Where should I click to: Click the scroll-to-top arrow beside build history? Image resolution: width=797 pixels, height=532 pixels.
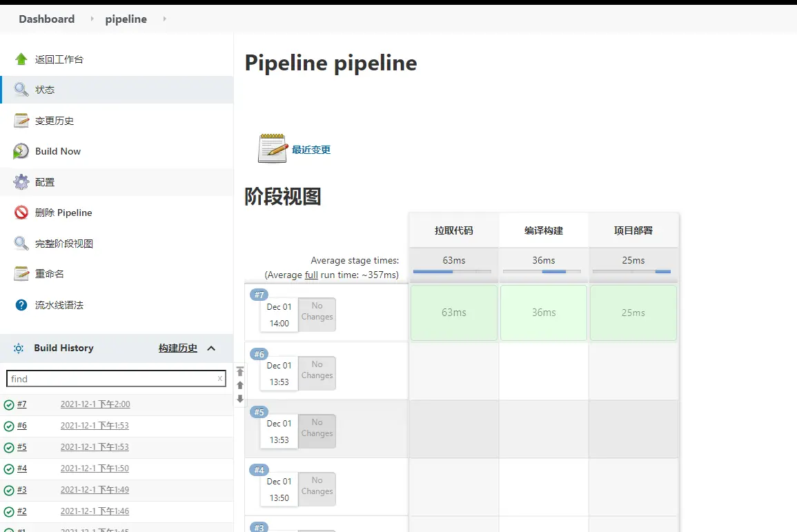click(x=240, y=372)
